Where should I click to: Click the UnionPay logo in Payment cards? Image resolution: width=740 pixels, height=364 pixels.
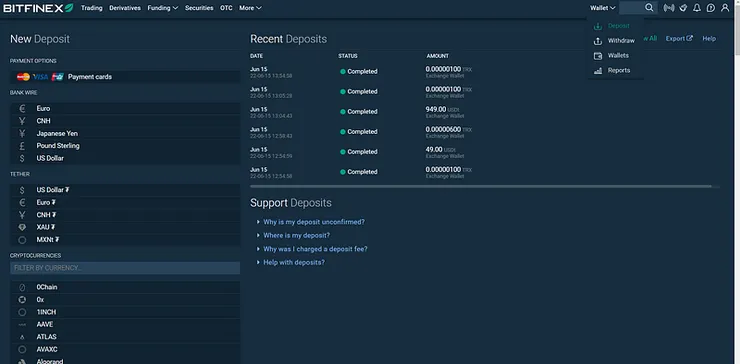point(58,77)
